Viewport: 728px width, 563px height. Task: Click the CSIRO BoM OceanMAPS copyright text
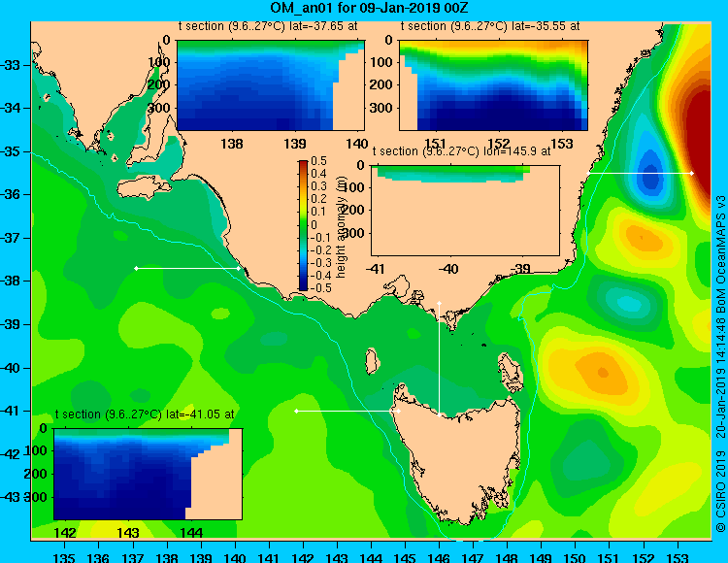point(720,363)
